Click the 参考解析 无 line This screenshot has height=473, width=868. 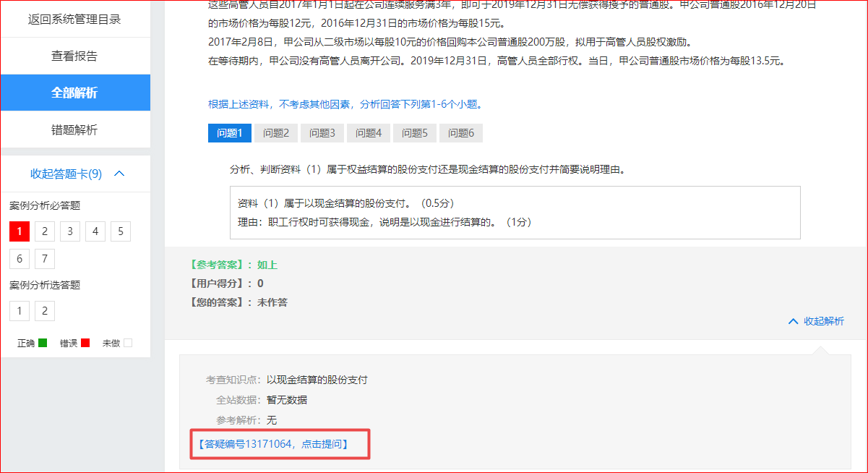click(246, 420)
